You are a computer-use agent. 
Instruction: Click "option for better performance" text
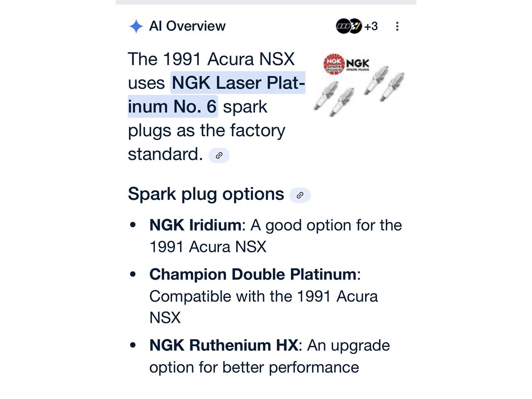point(254,367)
